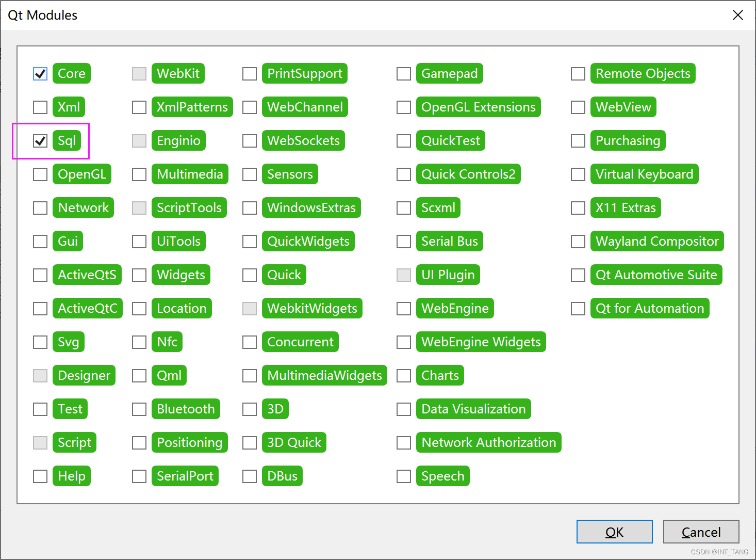Check the Qt Automotive Suite box
Image resolution: width=756 pixels, height=560 pixels.
tap(578, 275)
